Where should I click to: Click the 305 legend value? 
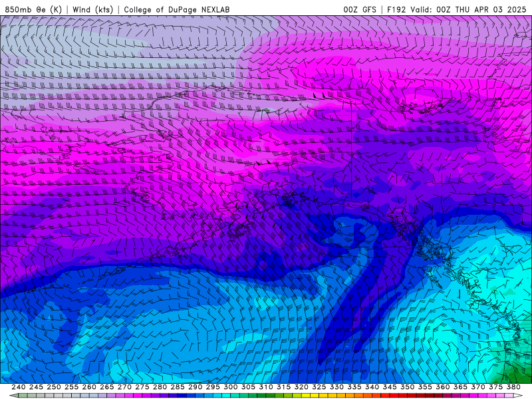click(248, 387)
